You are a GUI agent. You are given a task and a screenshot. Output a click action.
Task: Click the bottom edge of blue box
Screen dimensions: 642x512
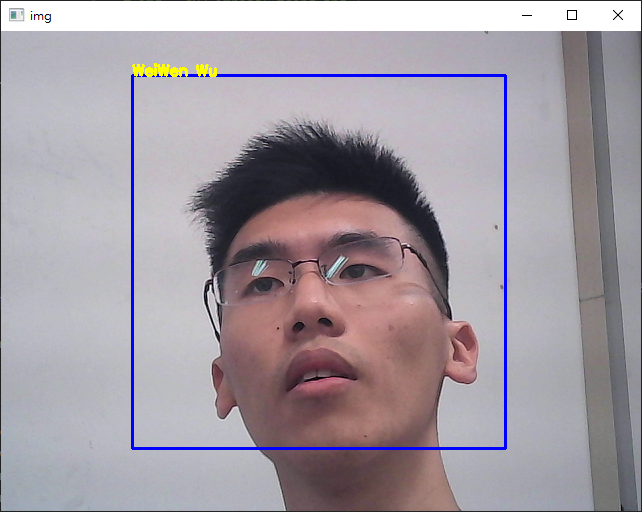[x=320, y=447]
